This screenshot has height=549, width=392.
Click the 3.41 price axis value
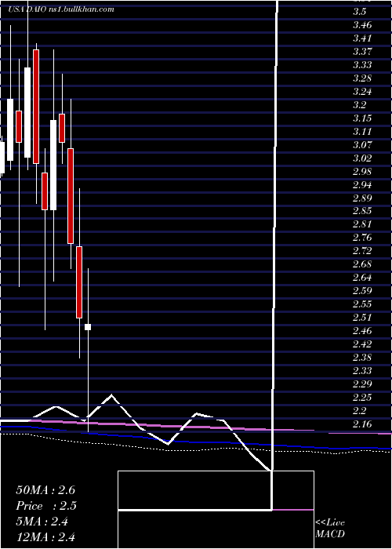pyautogui.click(x=362, y=38)
